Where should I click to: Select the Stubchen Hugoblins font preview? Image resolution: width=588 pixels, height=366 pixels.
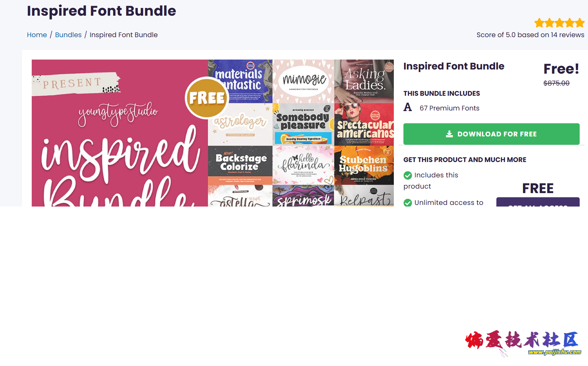coord(364,165)
